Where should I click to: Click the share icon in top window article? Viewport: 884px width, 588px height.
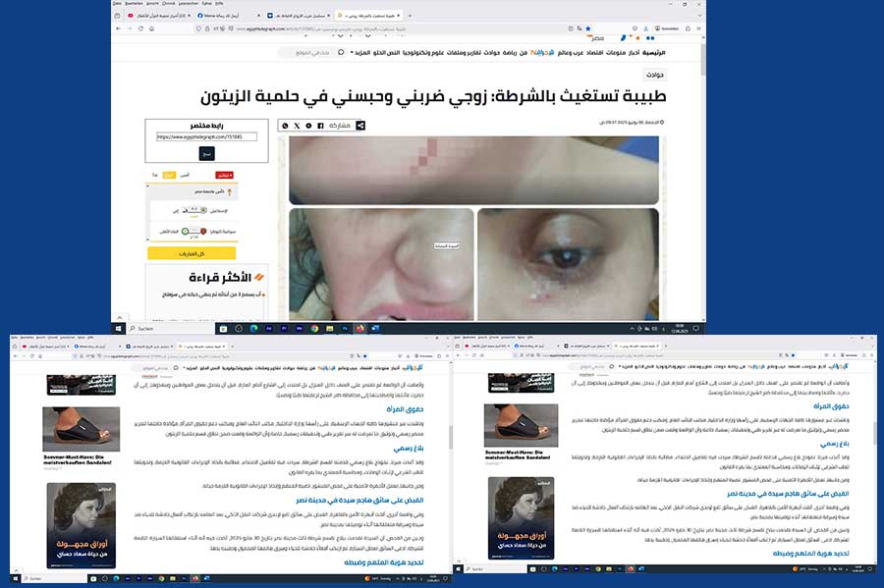pyautogui.click(x=360, y=125)
